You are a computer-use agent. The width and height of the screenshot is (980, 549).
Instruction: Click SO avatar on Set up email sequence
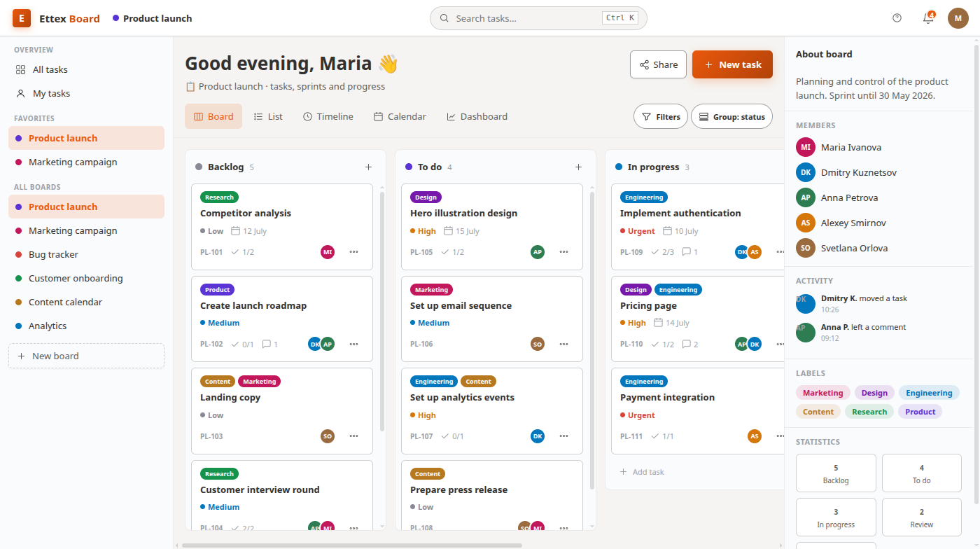pos(538,344)
